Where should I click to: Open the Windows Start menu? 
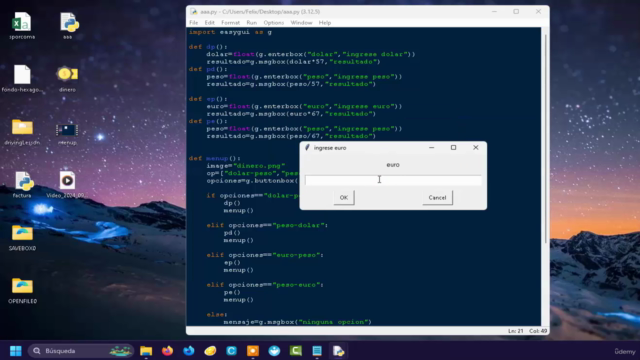click(x=16, y=351)
